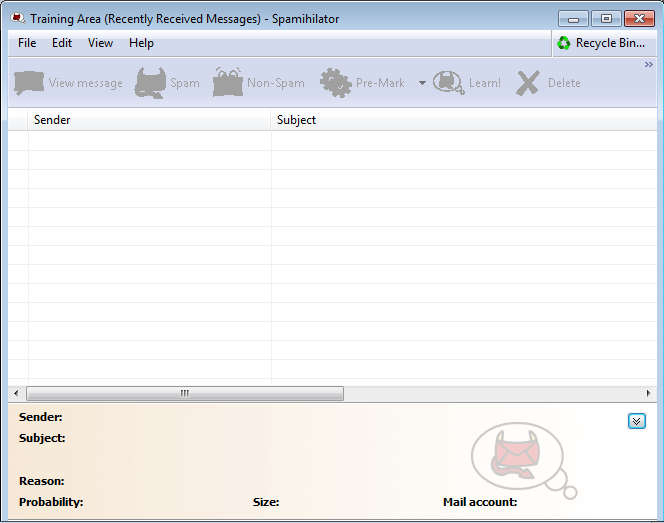
Task: Sort by the Sender column header
Action: pos(149,120)
